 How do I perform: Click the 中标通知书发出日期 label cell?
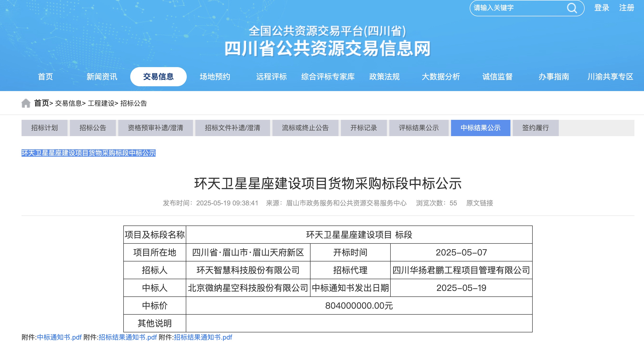[x=350, y=288]
